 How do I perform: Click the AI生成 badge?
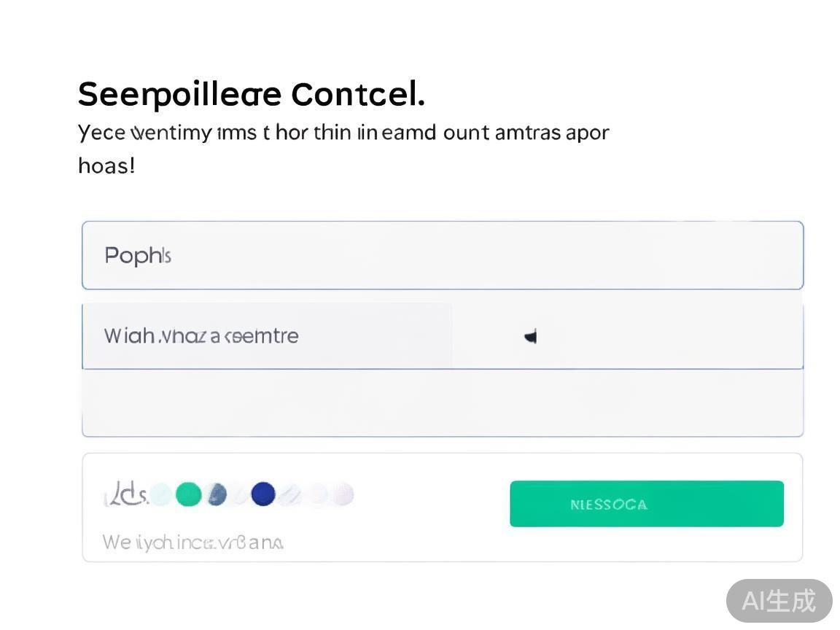pyautogui.click(x=779, y=601)
